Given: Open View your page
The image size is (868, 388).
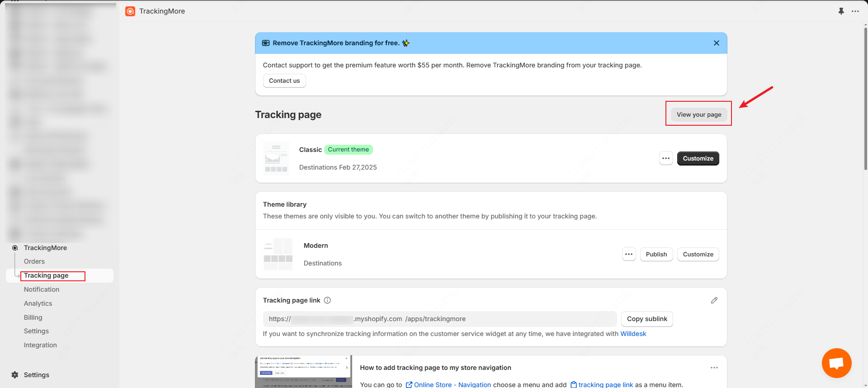Looking at the screenshot, I should tap(698, 114).
